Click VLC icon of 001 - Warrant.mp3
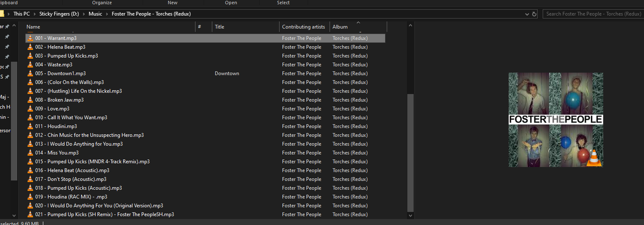The height and width of the screenshot is (225, 644). click(x=30, y=38)
